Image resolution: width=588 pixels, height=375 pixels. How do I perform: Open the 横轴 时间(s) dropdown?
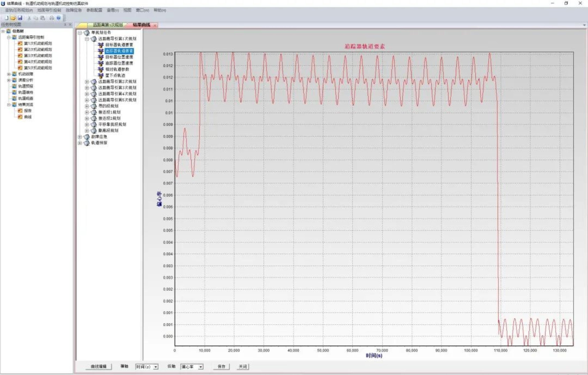pyautogui.click(x=156, y=367)
